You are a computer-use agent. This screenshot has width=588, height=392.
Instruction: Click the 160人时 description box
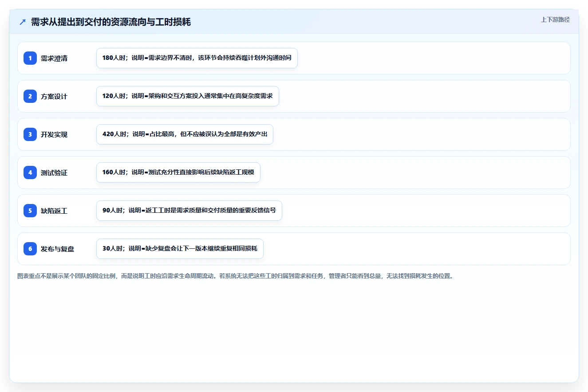tap(178, 172)
